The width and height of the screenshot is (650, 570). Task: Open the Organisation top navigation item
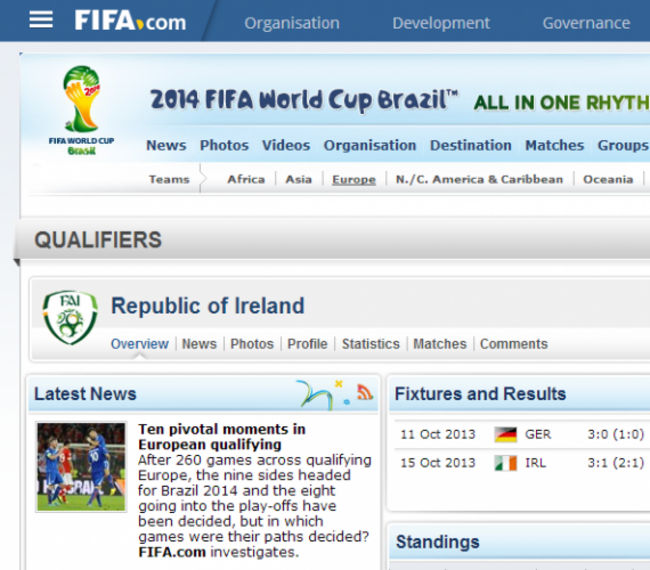point(292,23)
